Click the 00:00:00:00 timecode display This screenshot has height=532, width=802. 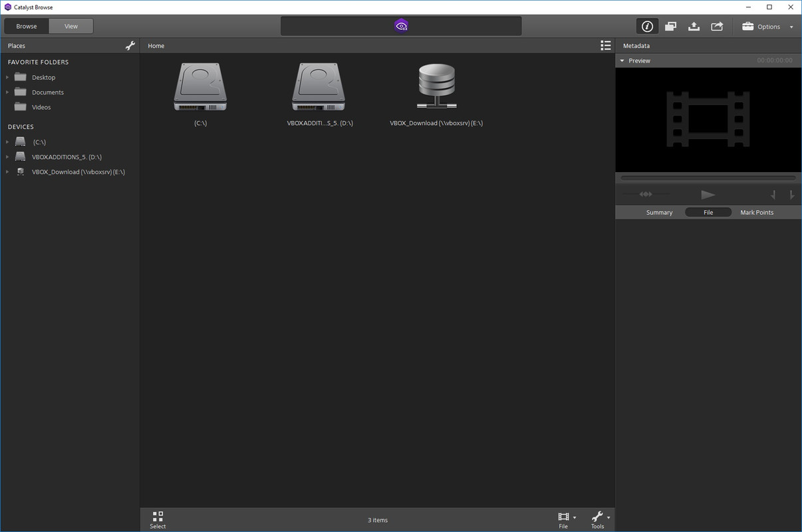click(775, 61)
